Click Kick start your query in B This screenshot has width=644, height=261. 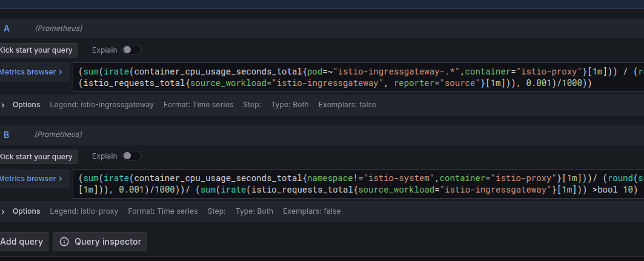(38, 156)
